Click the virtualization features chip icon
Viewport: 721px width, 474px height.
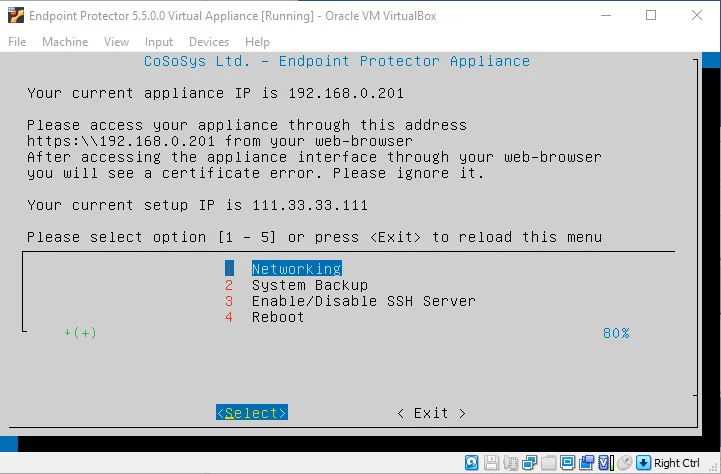tap(606, 463)
